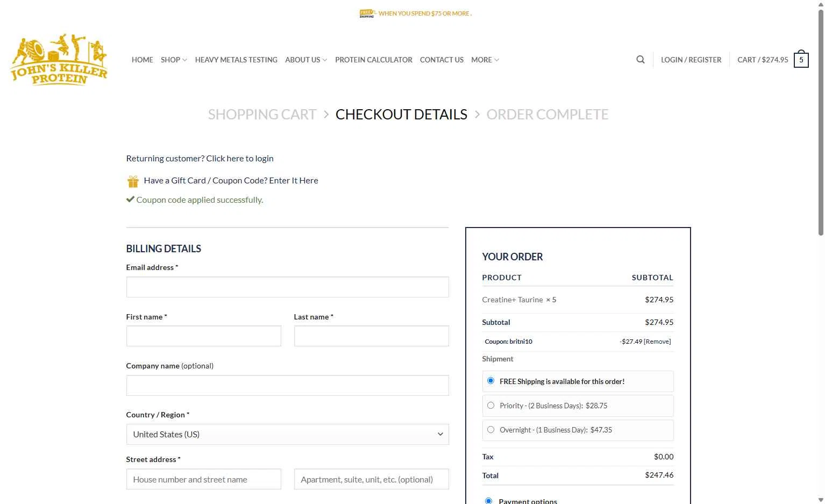The image size is (825, 504).
Task: Focus the Company name field
Action: click(287, 386)
